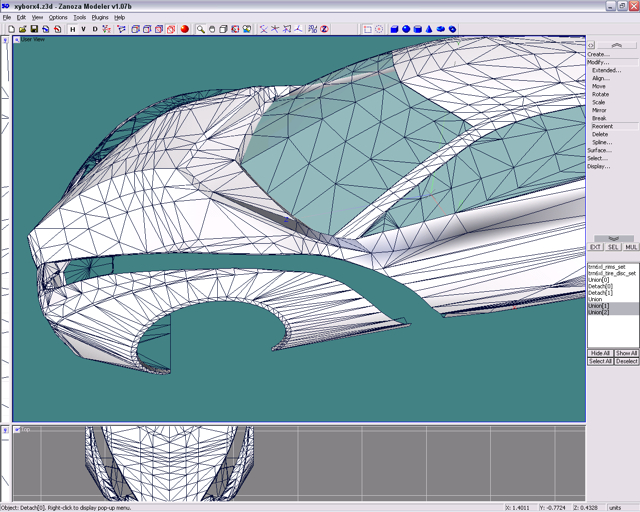Expand the Create... command group
Screen dimensions: 640x512
point(598,54)
